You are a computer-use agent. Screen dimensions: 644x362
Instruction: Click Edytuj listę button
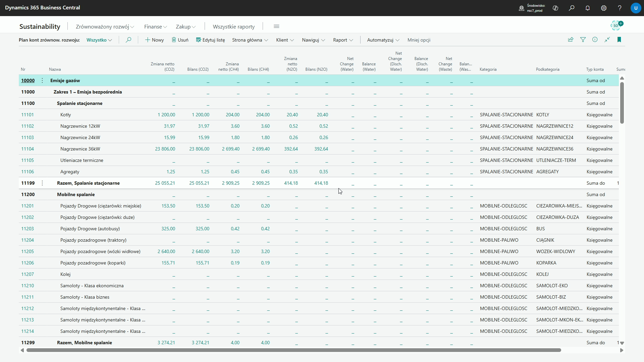[x=210, y=40]
